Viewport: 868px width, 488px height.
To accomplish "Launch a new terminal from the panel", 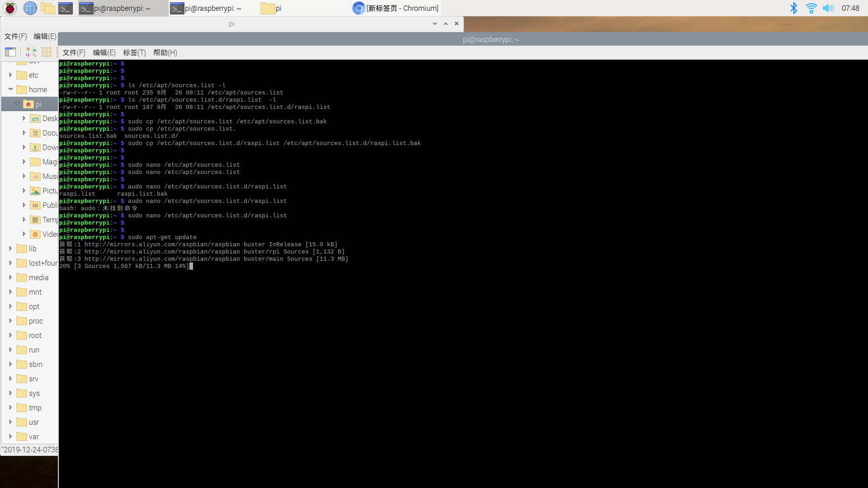I will coord(66,8).
